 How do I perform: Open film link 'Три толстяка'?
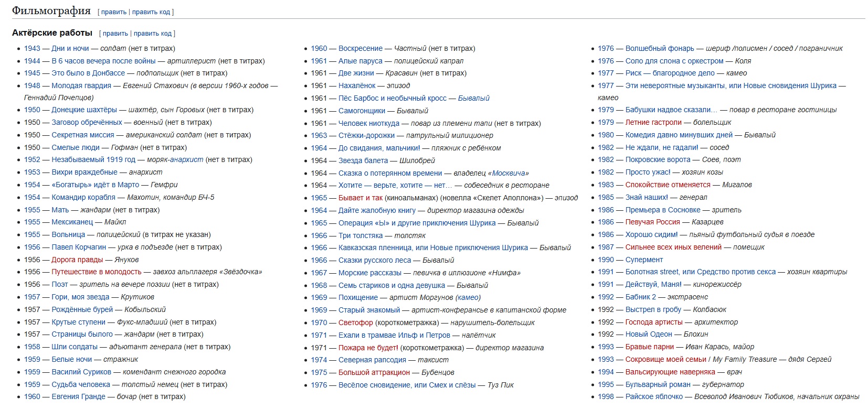361,235
